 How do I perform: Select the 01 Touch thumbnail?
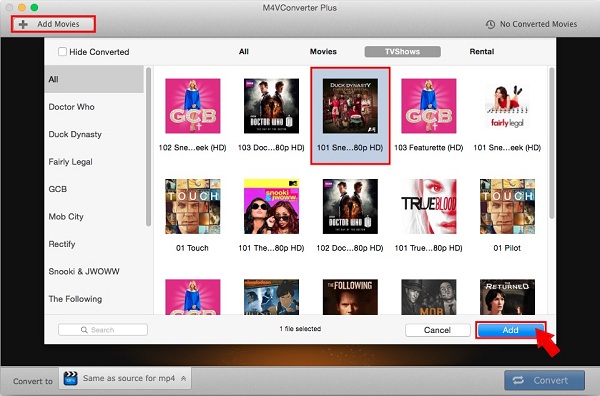tap(192, 206)
